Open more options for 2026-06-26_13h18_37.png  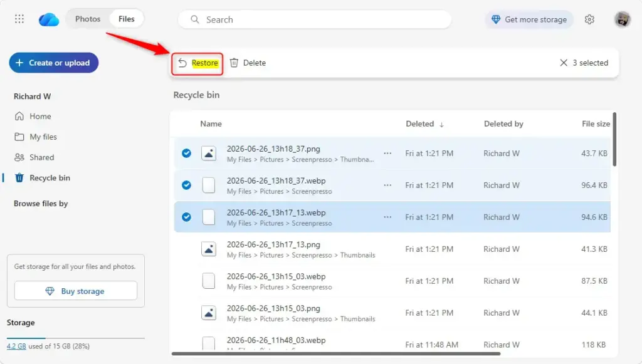[x=387, y=153]
